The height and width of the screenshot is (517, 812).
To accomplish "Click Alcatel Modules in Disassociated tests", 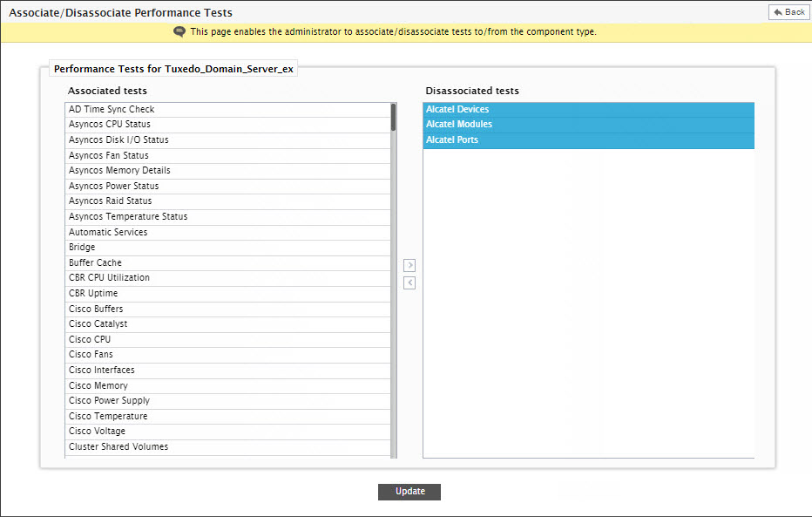I will [x=589, y=125].
